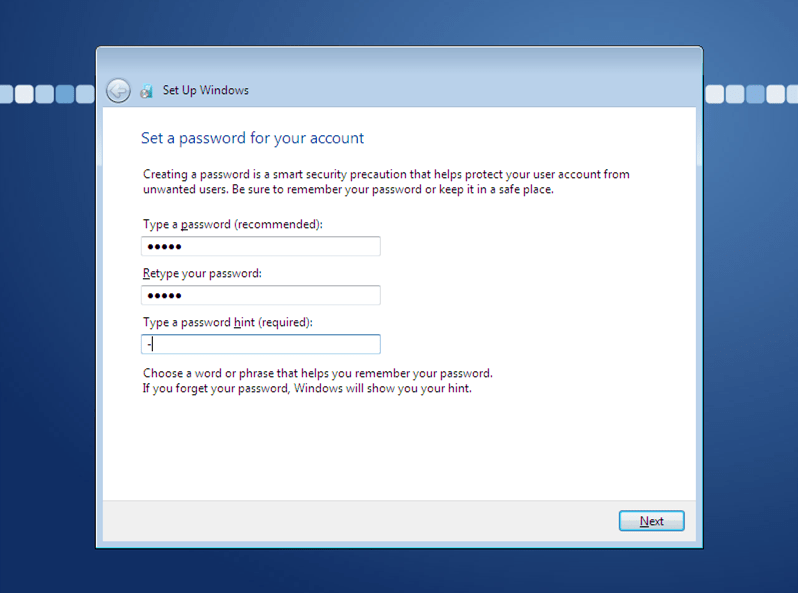798x593 pixels.
Task: Click the first square right of the window
Action: coord(715,94)
